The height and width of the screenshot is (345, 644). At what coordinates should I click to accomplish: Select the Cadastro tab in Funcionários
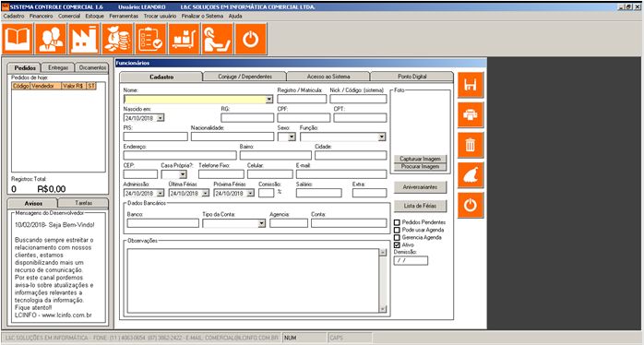[161, 77]
